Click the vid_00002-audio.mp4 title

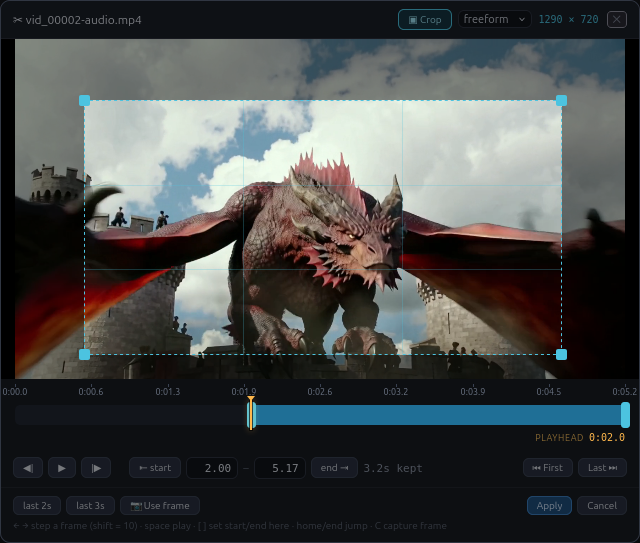point(83,20)
